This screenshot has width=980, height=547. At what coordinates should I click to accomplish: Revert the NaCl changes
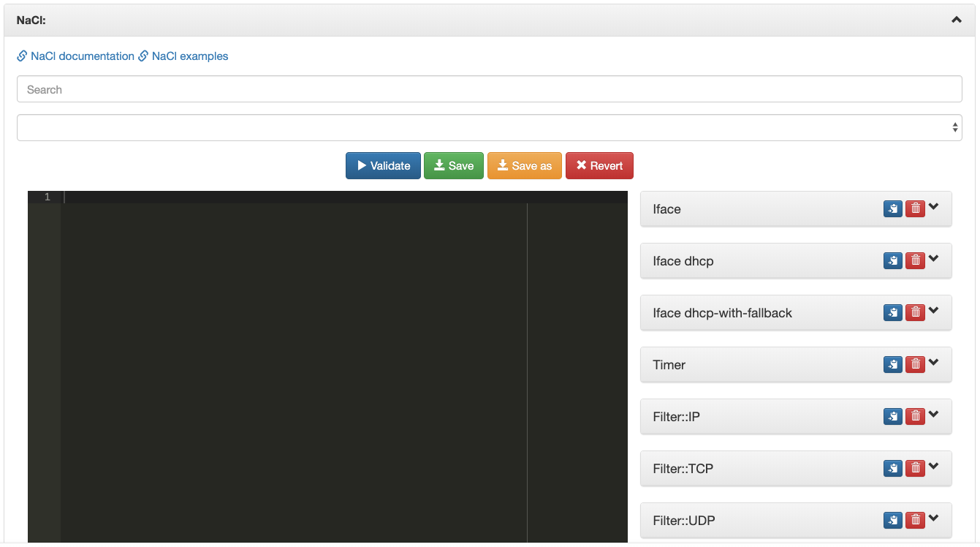click(x=599, y=165)
